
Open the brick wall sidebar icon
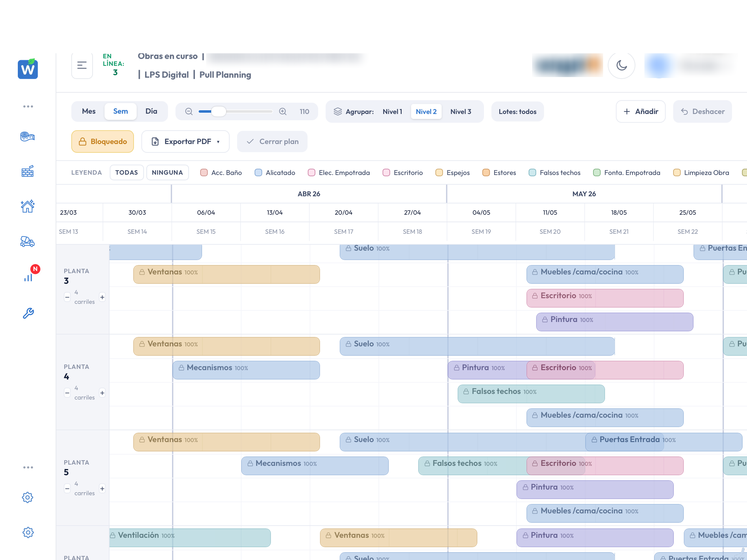click(28, 171)
